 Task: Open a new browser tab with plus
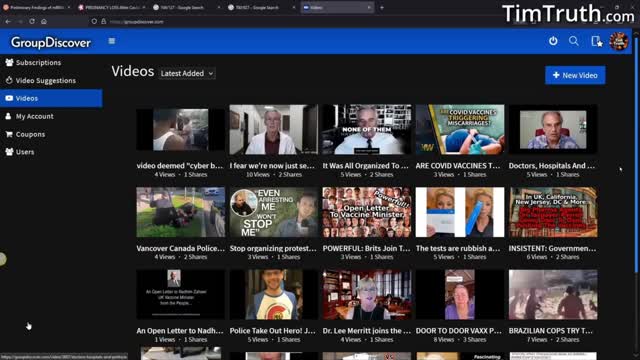pos(382,7)
